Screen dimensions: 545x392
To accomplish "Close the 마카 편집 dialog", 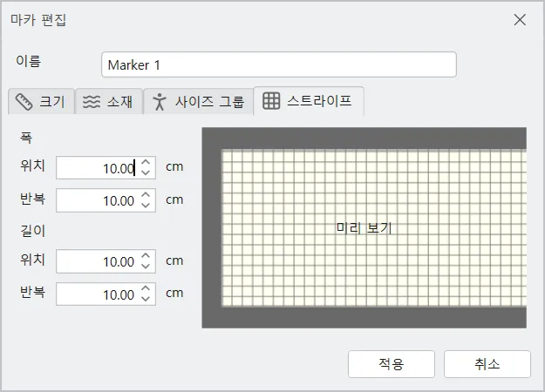I will (x=520, y=20).
